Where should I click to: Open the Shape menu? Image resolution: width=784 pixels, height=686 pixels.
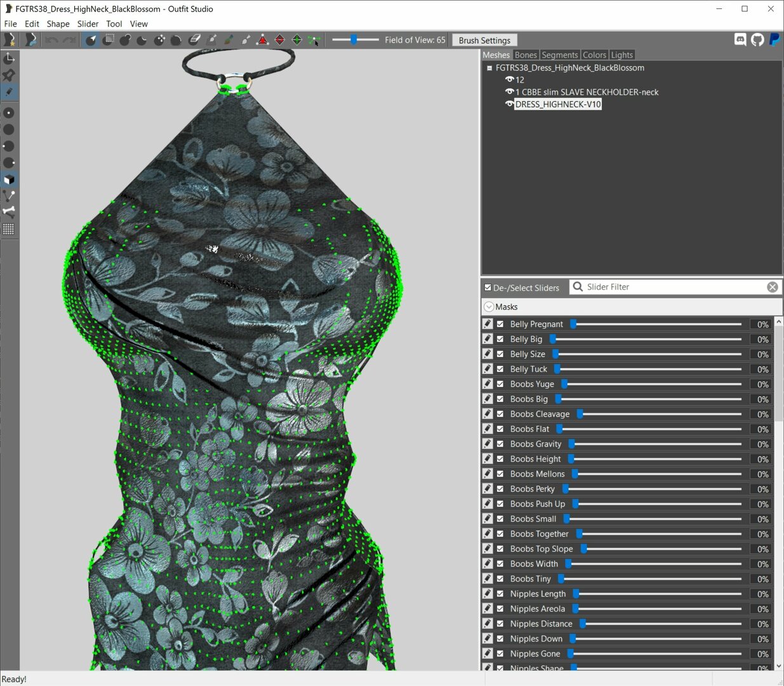pyautogui.click(x=58, y=24)
